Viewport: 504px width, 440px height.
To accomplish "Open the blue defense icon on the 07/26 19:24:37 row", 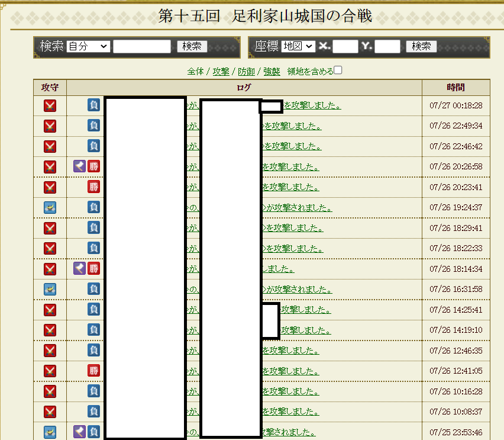I will coord(50,207).
